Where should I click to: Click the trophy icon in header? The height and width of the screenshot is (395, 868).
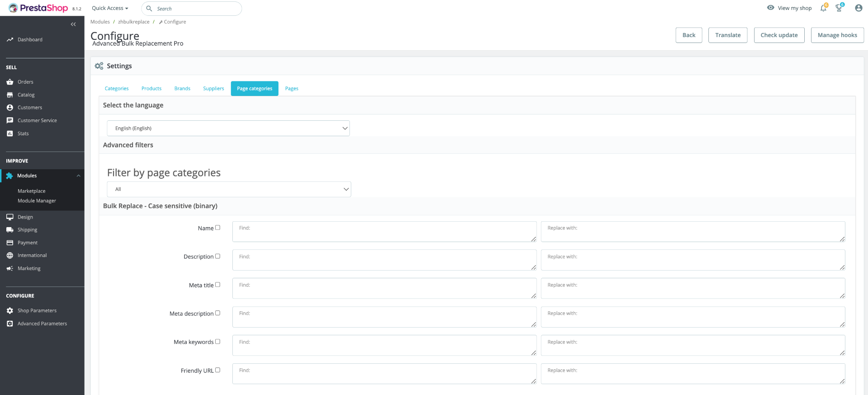[839, 8]
